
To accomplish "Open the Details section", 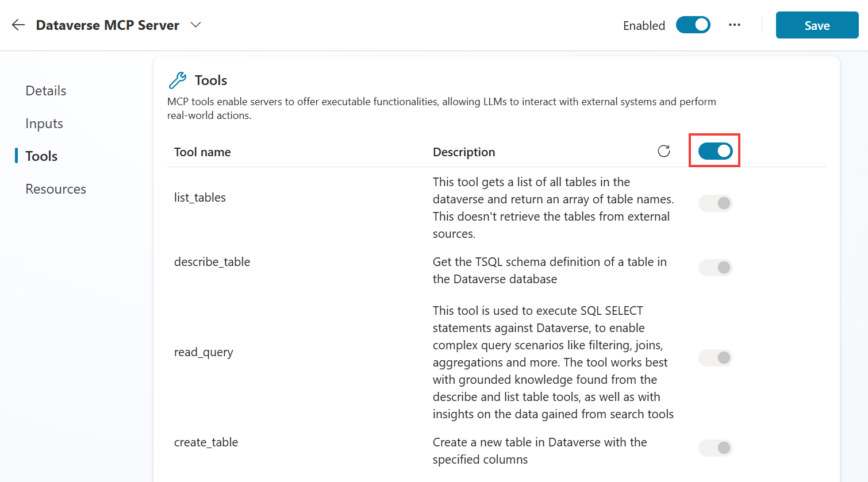I will pos(45,90).
